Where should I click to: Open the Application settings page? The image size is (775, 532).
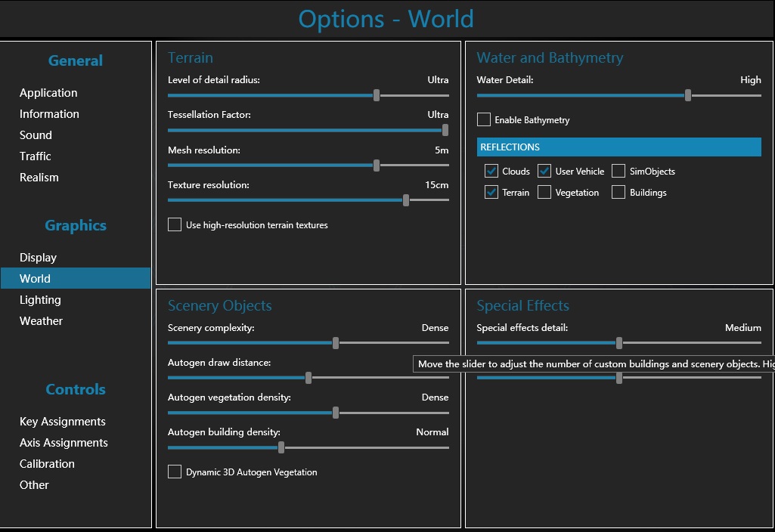click(48, 93)
